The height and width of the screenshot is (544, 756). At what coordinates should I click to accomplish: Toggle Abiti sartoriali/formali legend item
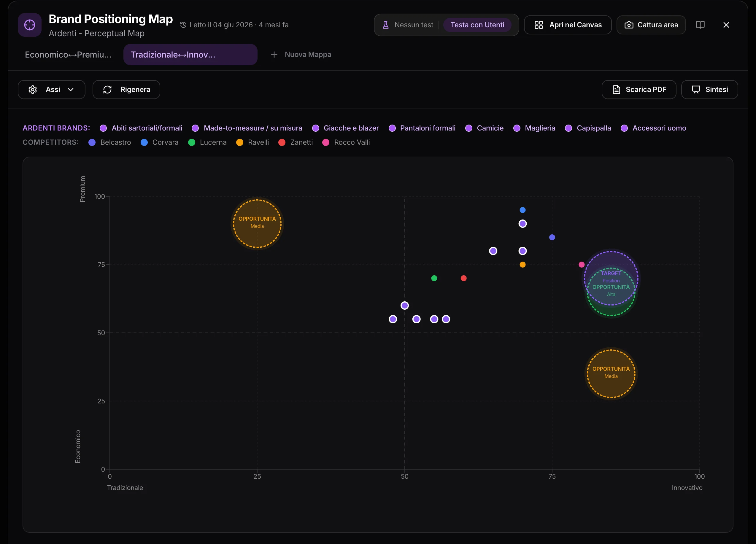[x=141, y=128]
